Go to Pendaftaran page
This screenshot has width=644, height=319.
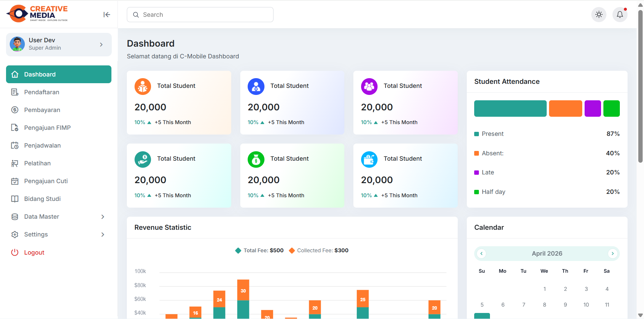[x=59, y=92]
